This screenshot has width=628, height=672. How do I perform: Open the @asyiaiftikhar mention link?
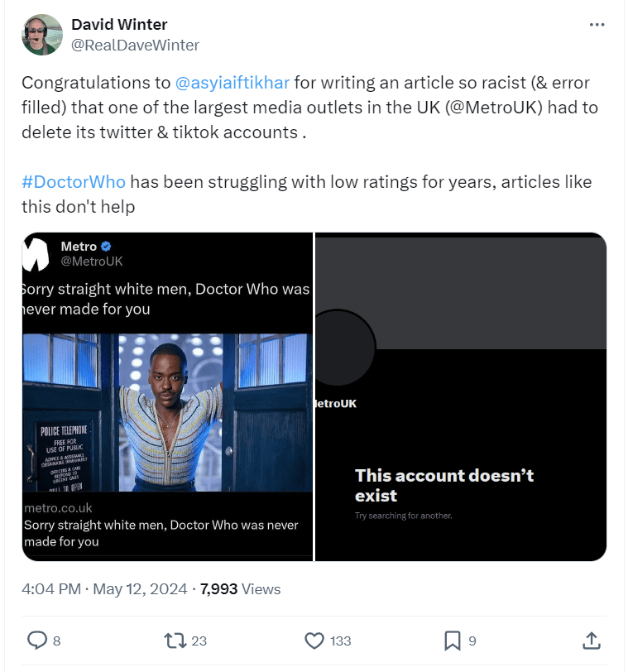pos(233,84)
